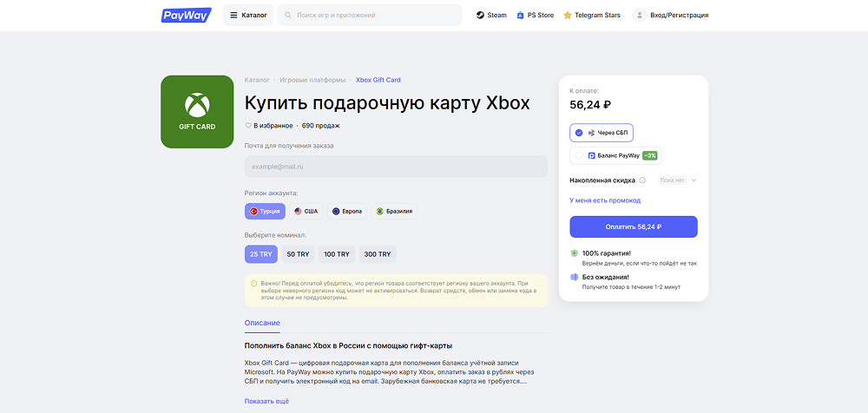Choose the 50 TRY denomination
The image size is (868, 413).
298,254
